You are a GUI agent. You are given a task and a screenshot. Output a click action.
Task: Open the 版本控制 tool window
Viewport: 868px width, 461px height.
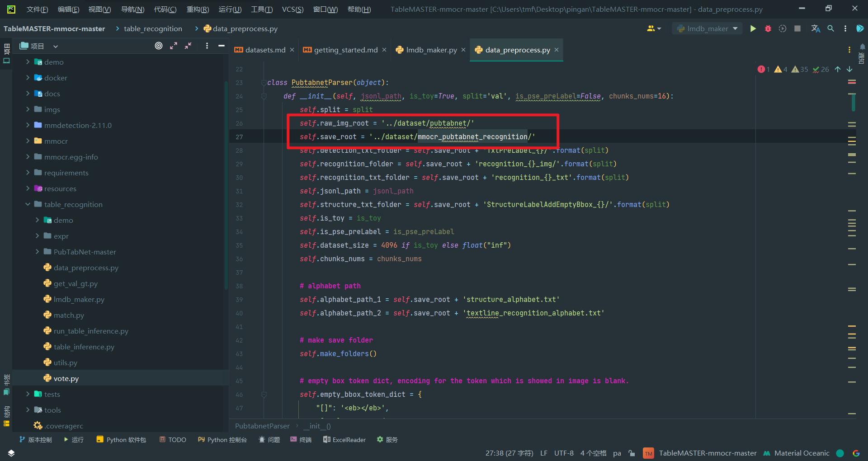(35, 440)
